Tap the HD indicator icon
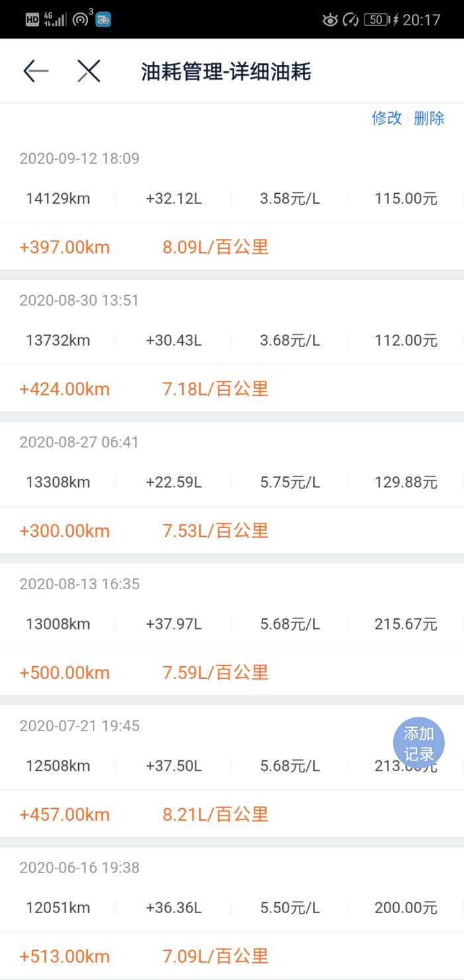This screenshot has width=464, height=980. [32, 20]
